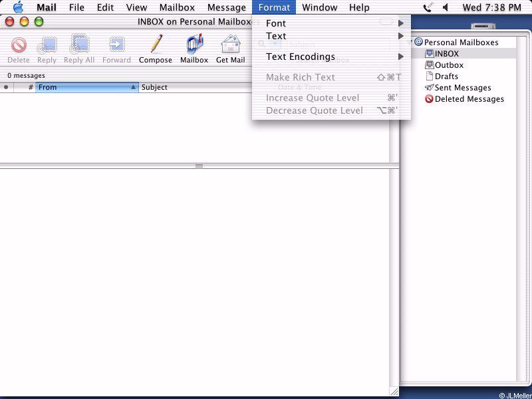Click the menu bar clock
Viewport: 532px width, 399px height.
coord(491,7)
